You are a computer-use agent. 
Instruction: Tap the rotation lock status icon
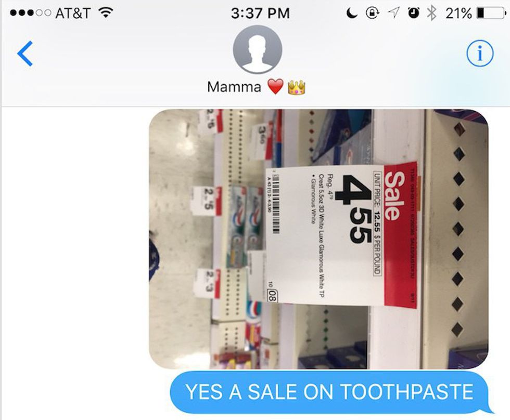372,13
